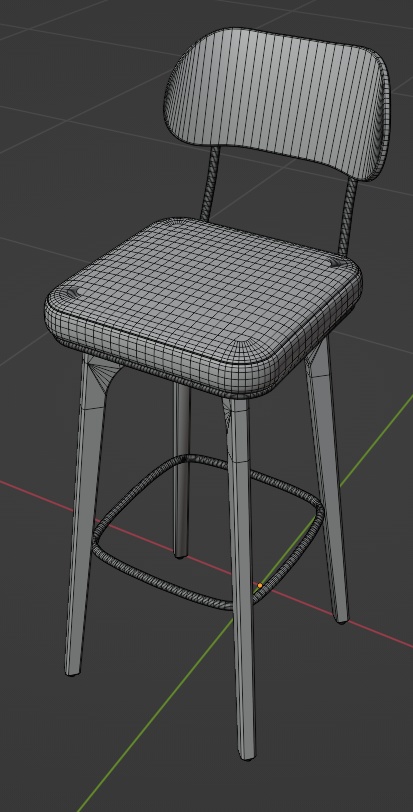Click the right-side stool leg
The height and width of the screenshot is (812, 413).
click(328, 479)
